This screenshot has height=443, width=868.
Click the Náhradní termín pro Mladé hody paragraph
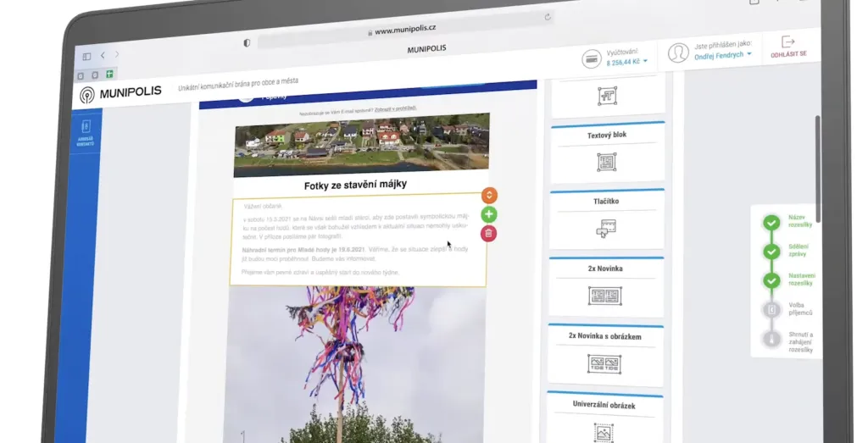coord(355,254)
